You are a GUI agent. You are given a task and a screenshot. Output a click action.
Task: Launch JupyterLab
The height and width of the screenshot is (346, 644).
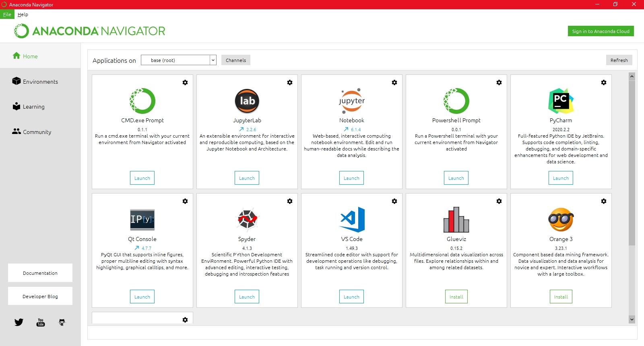(247, 178)
